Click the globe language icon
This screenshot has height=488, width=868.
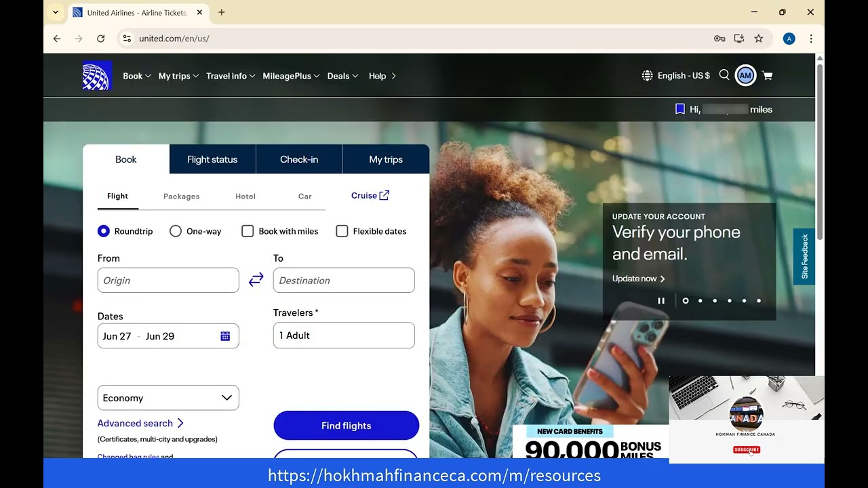[x=648, y=76]
